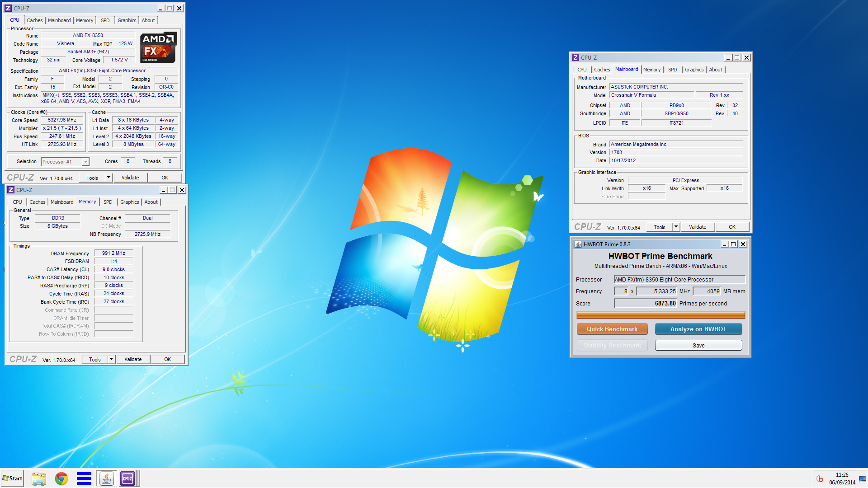Click the Frequency field showing 5,333.25
The image size is (868, 488).
[x=656, y=291]
